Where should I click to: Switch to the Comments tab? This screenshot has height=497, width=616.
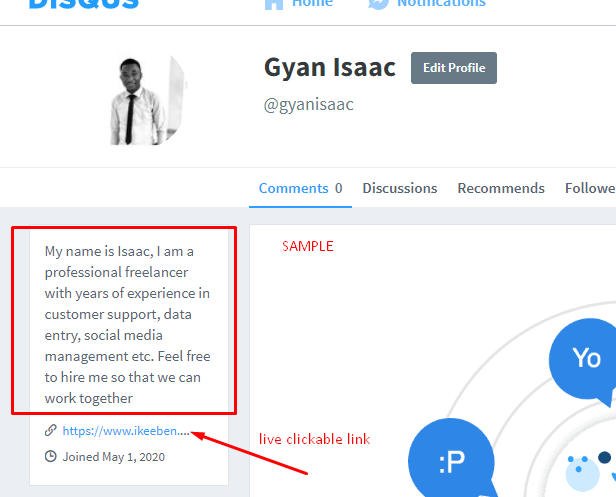pyautogui.click(x=300, y=188)
